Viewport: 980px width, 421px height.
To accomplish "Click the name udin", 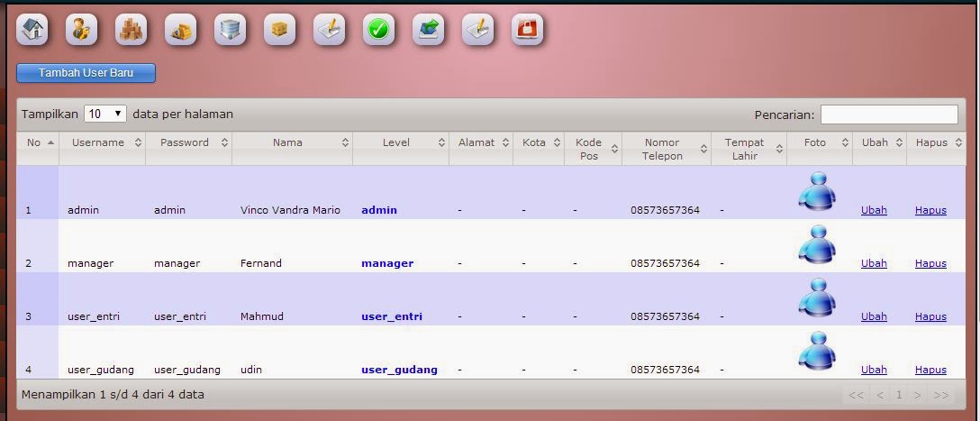I will point(250,370).
